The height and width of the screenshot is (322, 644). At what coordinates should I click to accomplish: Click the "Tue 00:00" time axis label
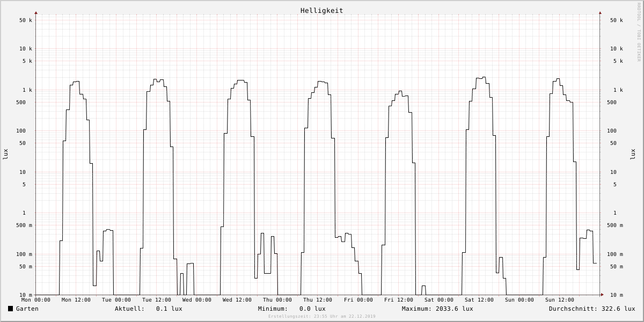[x=116, y=300]
